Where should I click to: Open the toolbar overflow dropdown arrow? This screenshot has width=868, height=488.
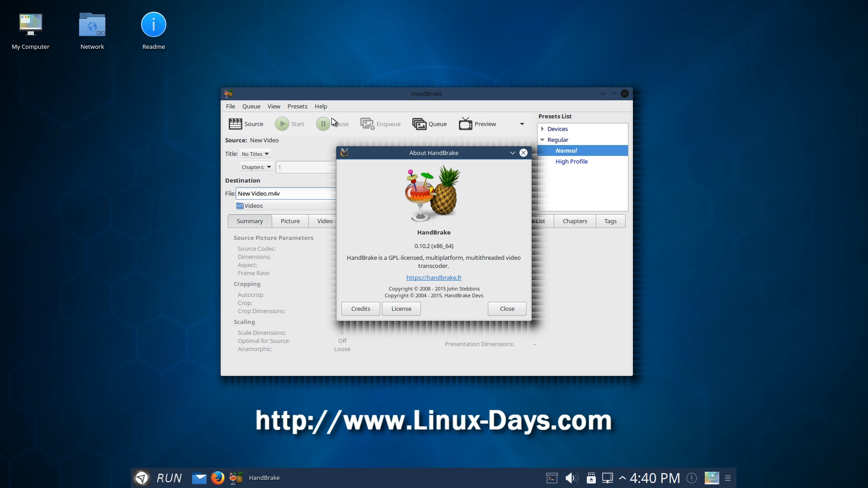(x=522, y=124)
